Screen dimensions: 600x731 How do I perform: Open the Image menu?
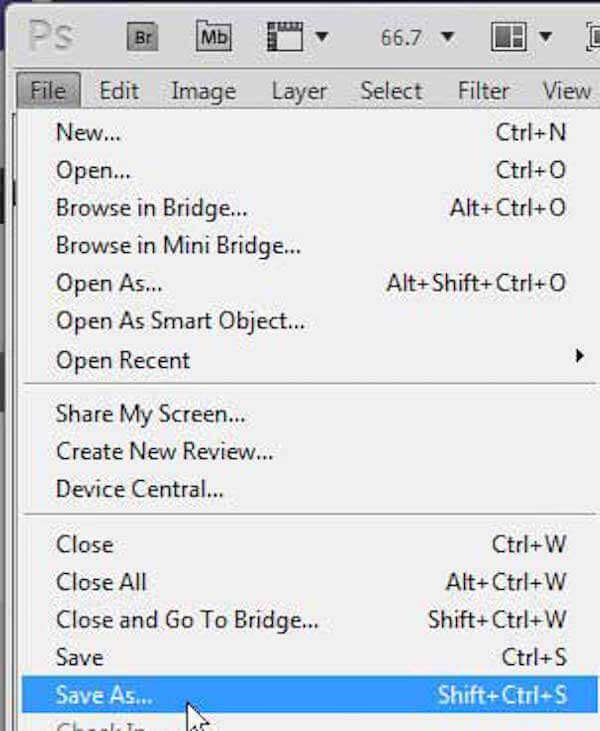pos(203,90)
